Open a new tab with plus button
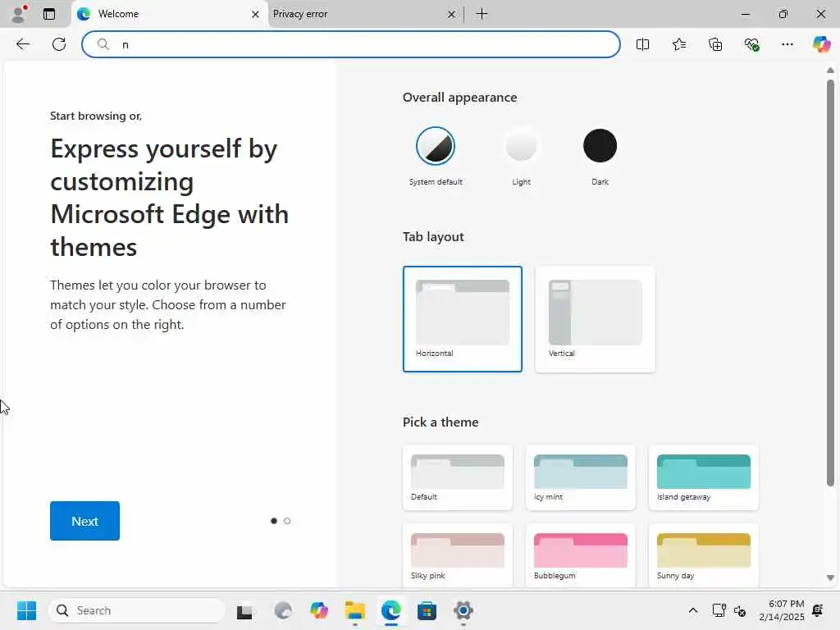The image size is (840, 630). (482, 14)
